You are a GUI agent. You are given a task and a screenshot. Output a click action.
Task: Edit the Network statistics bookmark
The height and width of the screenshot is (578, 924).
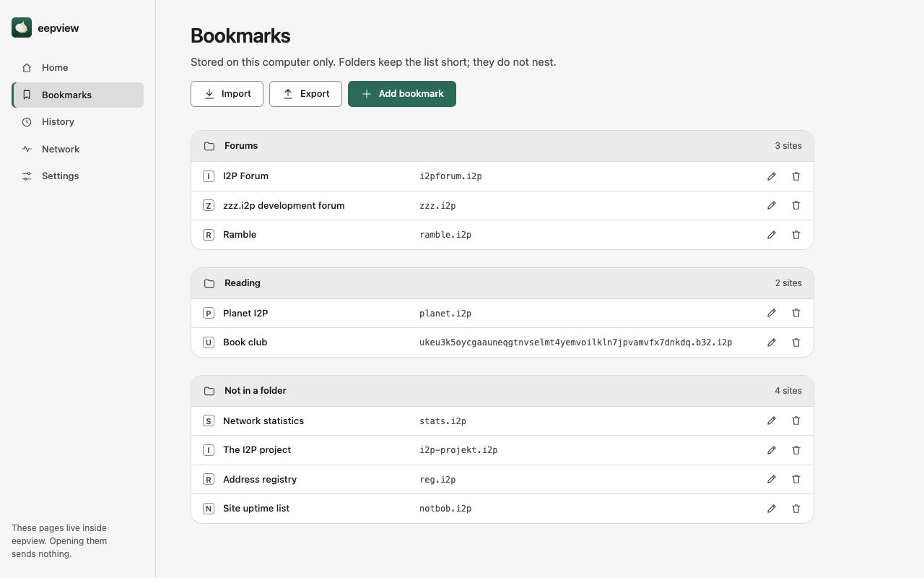pyautogui.click(x=772, y=420)
